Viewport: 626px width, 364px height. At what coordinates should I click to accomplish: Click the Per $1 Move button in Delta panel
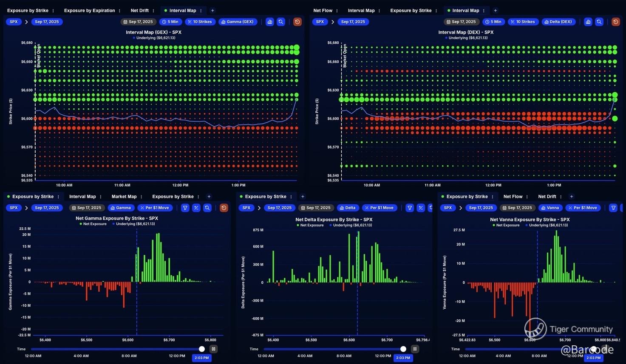[380, 208]
